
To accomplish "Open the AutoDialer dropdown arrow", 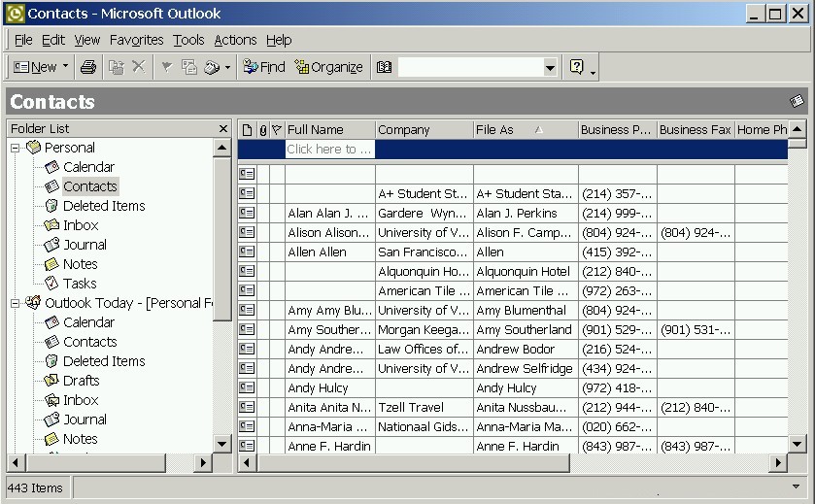I will (x=227, y=67).
